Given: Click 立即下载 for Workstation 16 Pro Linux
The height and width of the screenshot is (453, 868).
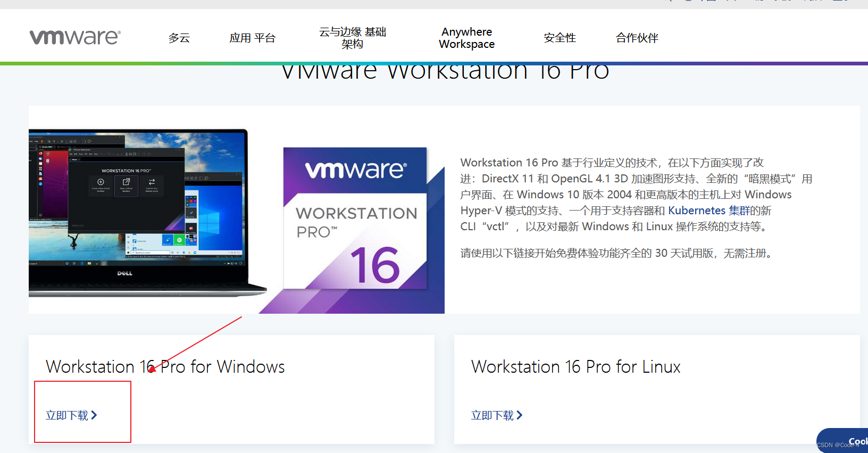Looking at the screenshot, I should (497, 415).
